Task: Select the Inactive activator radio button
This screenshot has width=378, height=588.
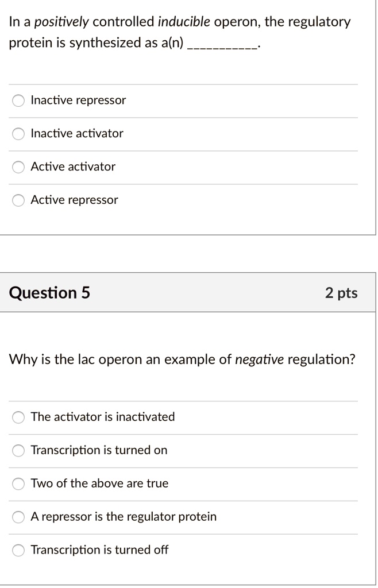Action: coord(17,133)
